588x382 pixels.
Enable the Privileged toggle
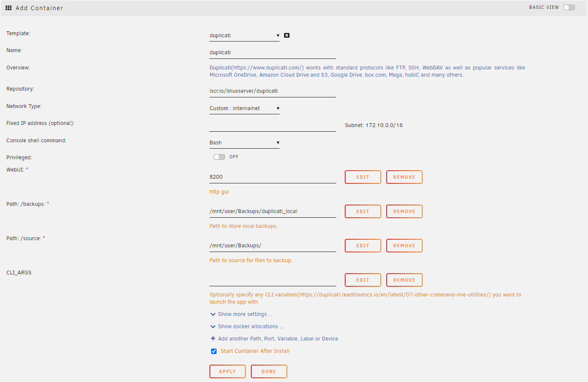(x=219, y=156)
